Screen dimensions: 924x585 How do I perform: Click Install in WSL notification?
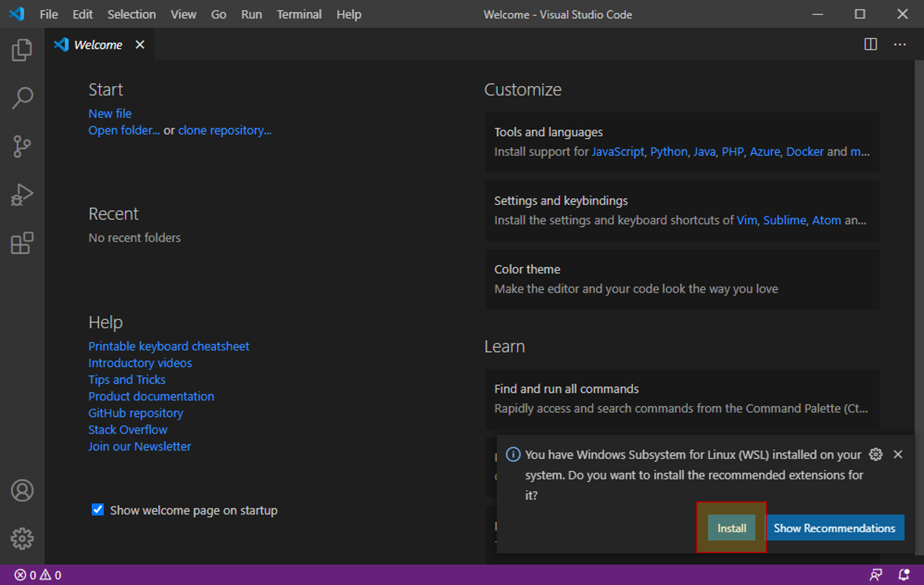(732, 528)
